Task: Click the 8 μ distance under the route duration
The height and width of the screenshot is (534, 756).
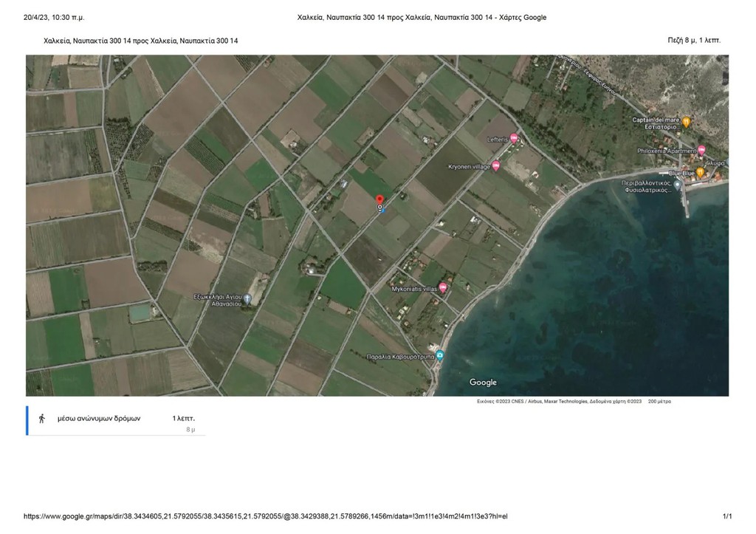Action: point(191,429)
